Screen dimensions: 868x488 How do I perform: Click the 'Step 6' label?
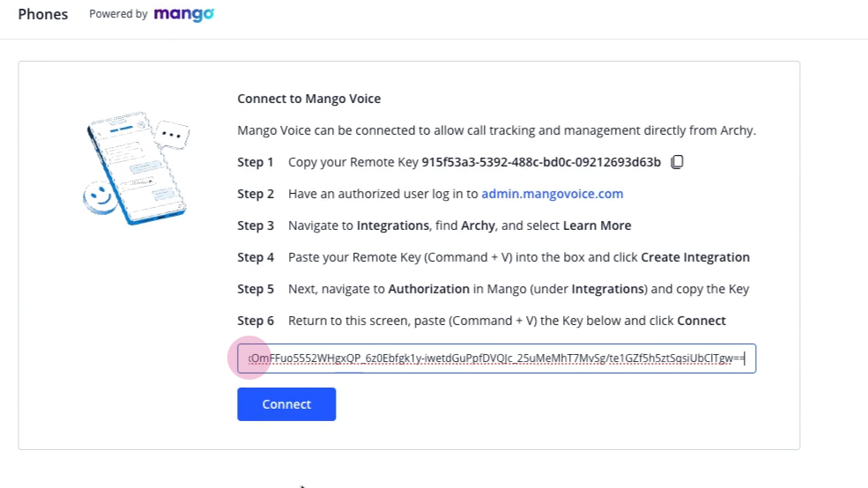[x=256, y=321]
